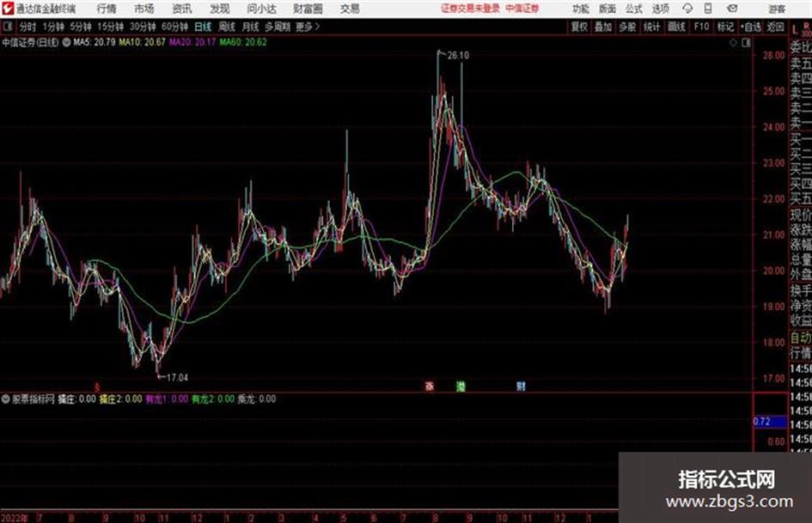Click the 2022年 timeline label
Image resolution: width=812 pixels, height=523 pixels.
point(15,518)
